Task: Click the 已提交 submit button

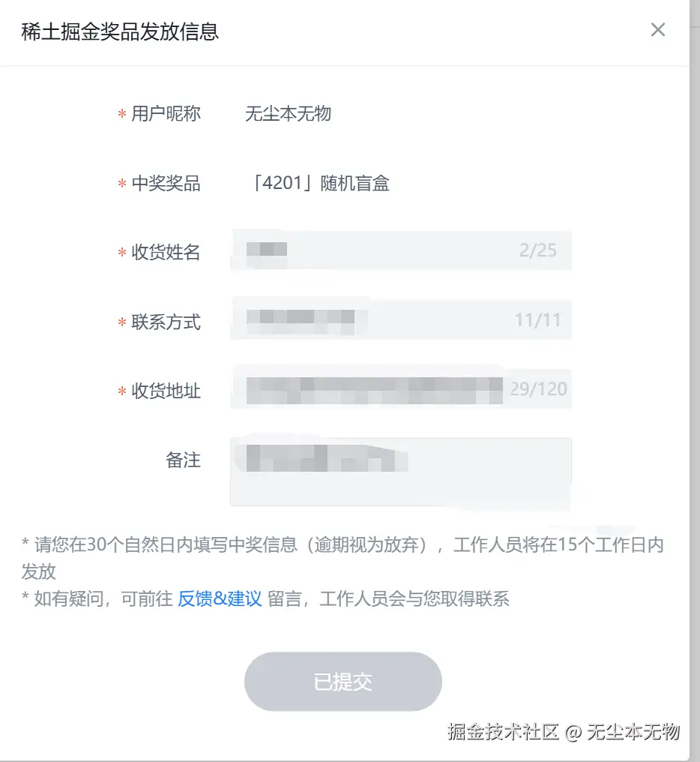Action: (343, 681)
